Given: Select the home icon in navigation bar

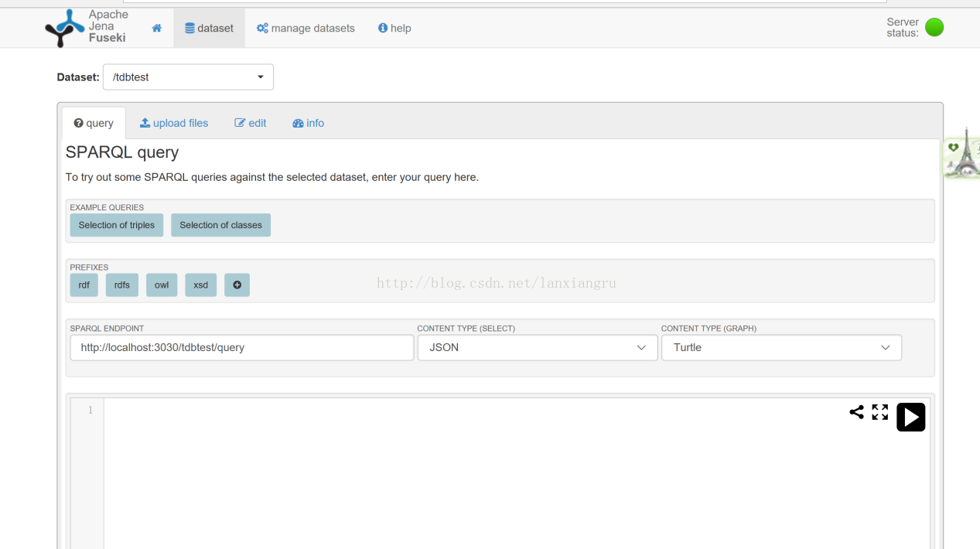Looking at the screenshot, I should tap(156, 28).
